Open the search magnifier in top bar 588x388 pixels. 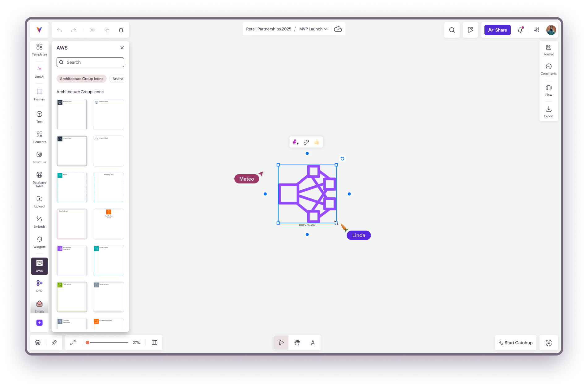(452, 30)
